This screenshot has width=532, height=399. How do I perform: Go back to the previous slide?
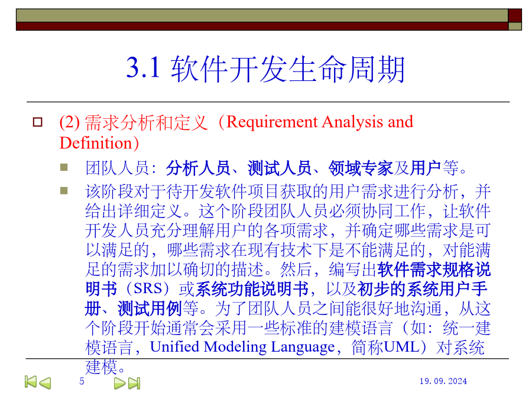45,383
